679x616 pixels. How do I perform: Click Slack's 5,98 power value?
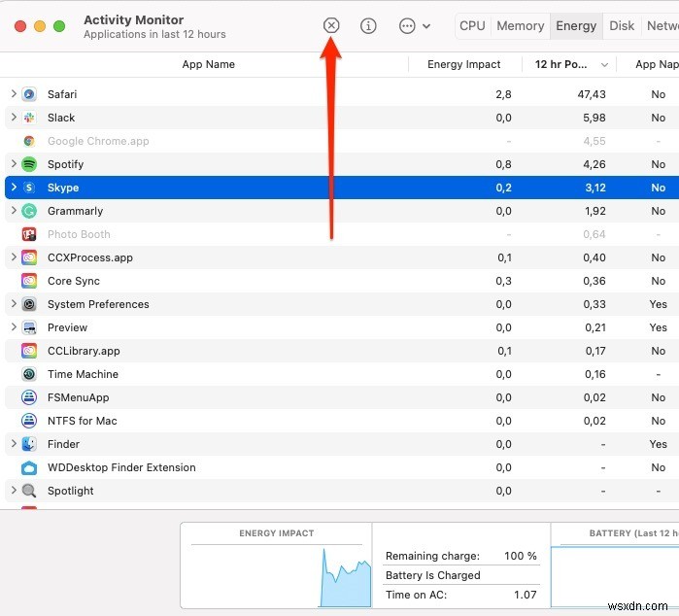(x=594, y=118)
